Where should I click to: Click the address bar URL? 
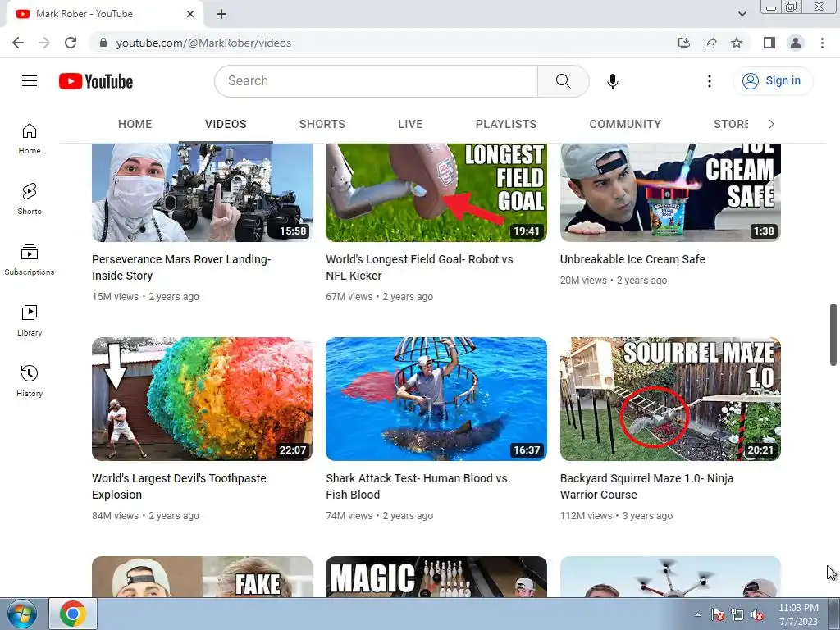[203, 43]
